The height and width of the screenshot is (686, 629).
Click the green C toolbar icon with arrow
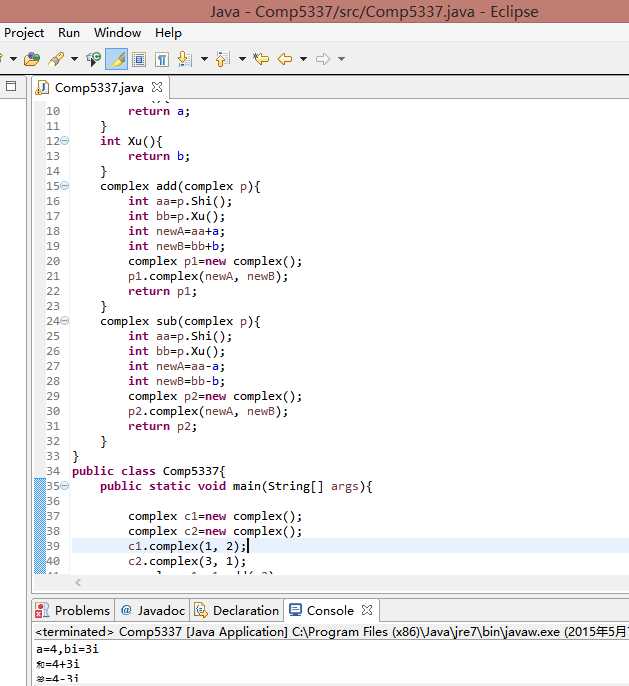pyautogui.click(x=93, y=59)
